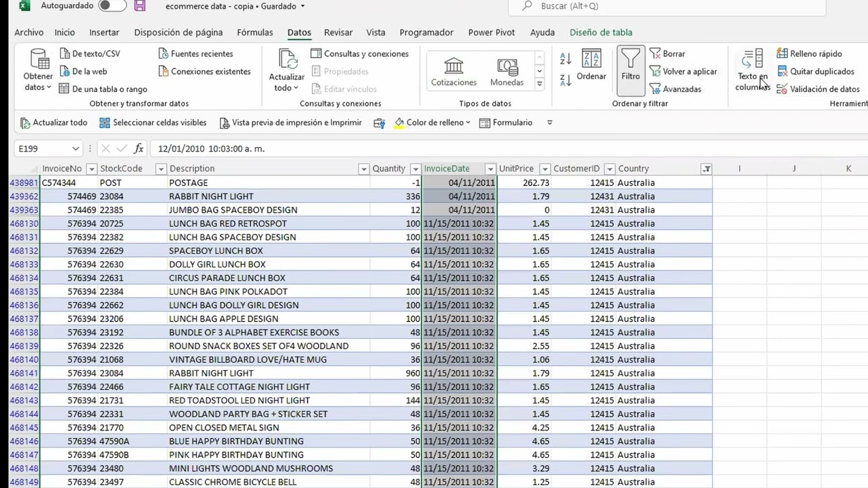Run Relleno rápido
This screenshot has width=868, height=488.
click(809, 54)
